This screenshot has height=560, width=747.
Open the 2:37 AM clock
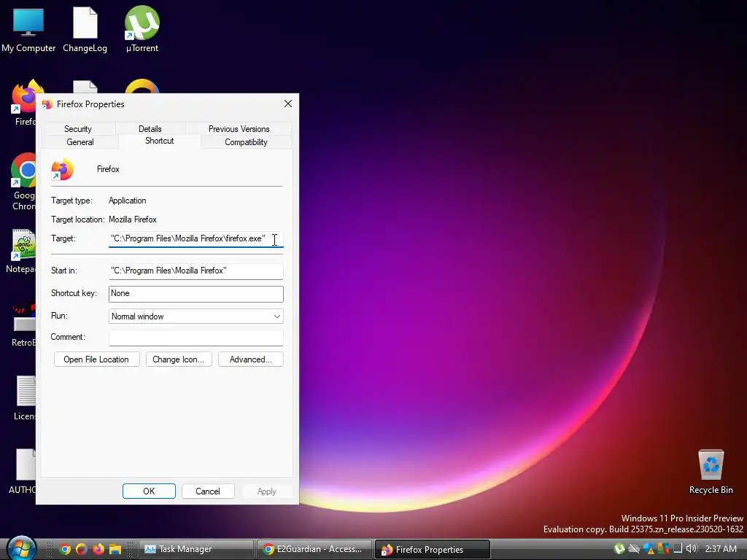coord(721,548)
